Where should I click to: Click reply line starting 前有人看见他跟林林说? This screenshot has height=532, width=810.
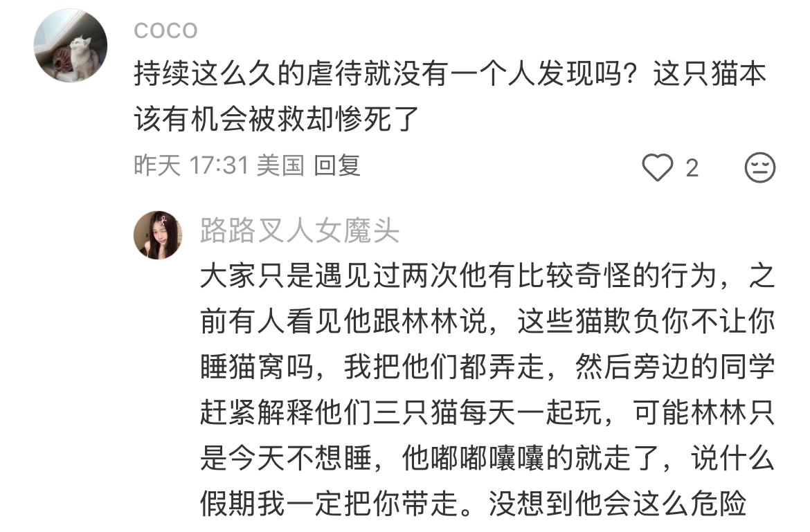coord(487,321)
